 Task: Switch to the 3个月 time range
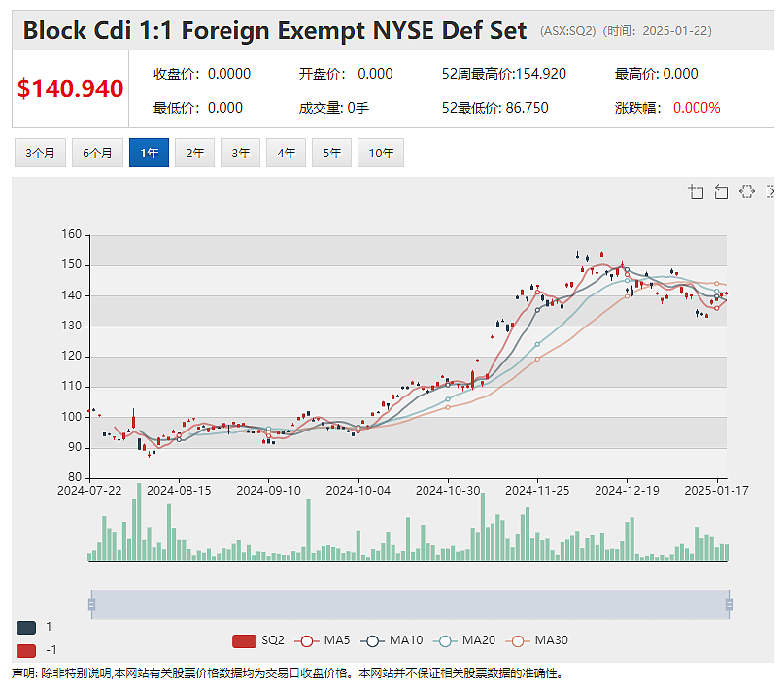point(40,153)
